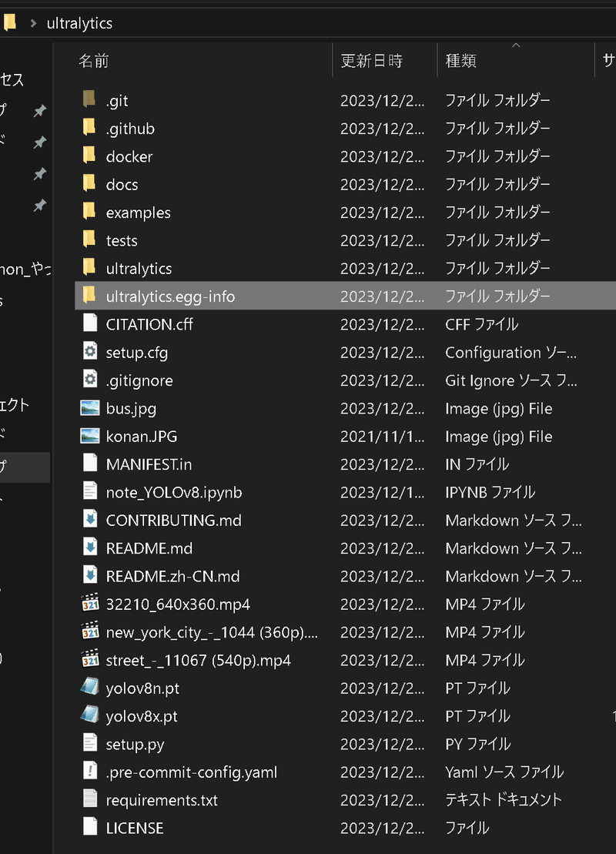Unpin the second pinned Quick Access item
Screen dimensions: 616x854
click(x=39, y=142)
